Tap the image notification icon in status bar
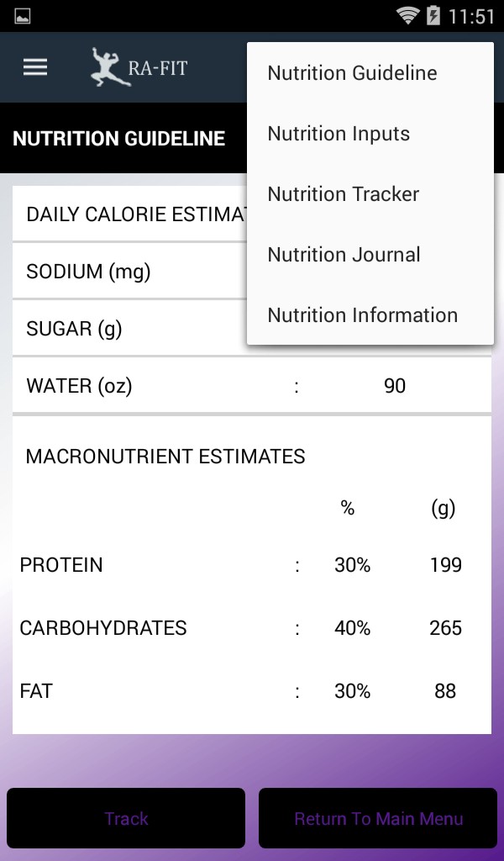This screenshot has height=861, width=504. [x=23, y=16]
